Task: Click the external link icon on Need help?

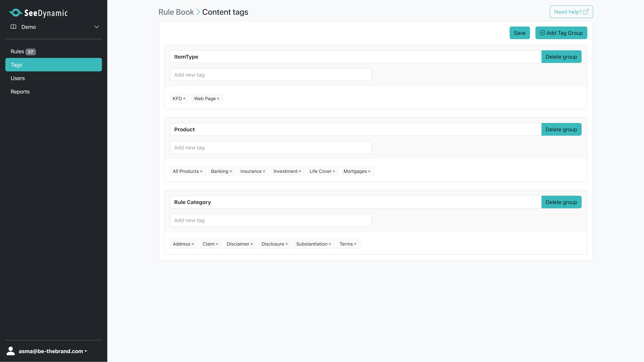Action: coord(586,12)
